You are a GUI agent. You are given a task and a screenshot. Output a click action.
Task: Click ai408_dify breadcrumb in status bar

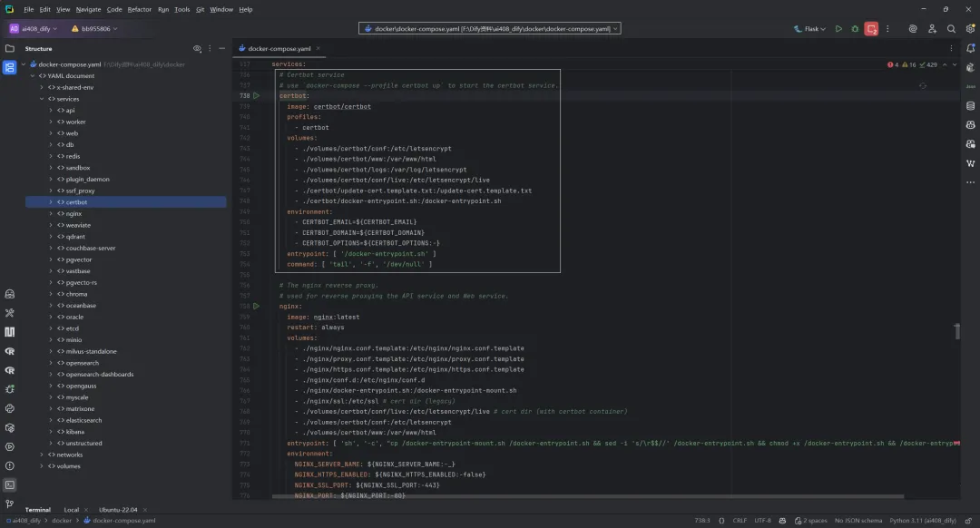point(25,521)
